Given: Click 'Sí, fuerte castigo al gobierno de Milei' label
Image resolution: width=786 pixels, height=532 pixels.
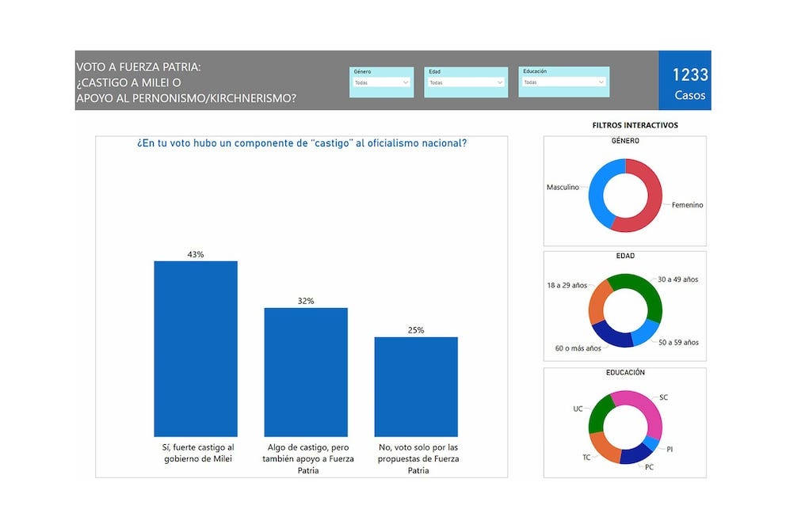Looking at the screenshot, I should (x=198, y=453).
